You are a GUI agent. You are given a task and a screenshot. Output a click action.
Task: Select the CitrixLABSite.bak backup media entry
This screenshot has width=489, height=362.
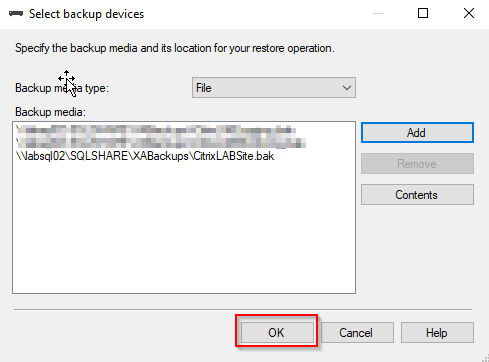[145, 156]
